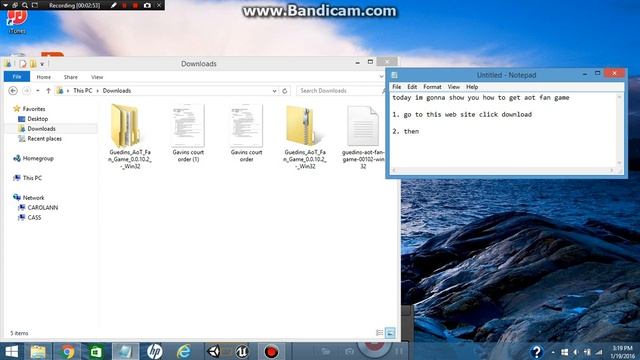Click the Notepad horizontal scrollbar

pos(503,170)
